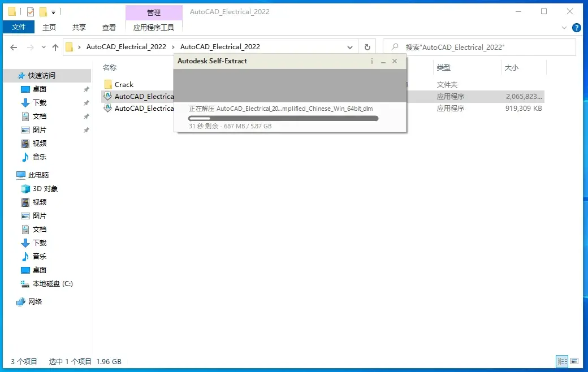
Task: Click the 管理 contextual tab header
Action: pyautogui.click(x=154, y=13)
